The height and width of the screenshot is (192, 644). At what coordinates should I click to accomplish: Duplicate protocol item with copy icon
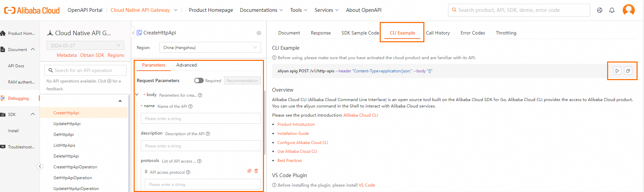(x=249, y=171)
